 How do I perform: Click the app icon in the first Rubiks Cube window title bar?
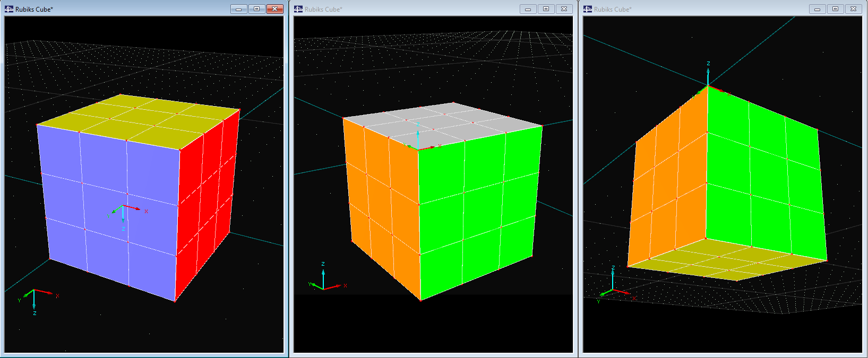tap(9, 9)
